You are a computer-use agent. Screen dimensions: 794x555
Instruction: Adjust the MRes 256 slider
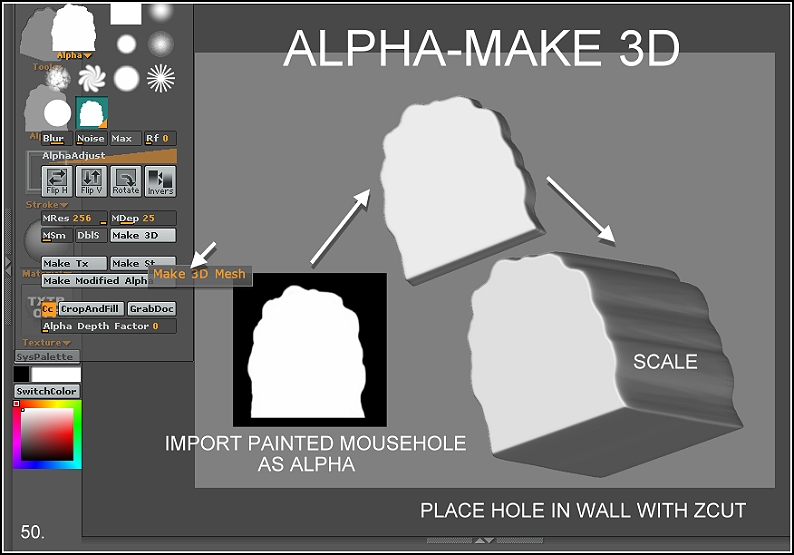[x=74, y=218]
